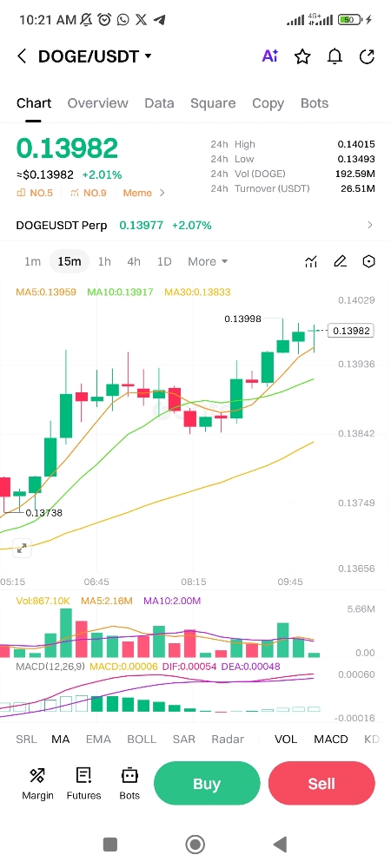Image resolution: width=391 pixels, height=868 pixels.
Task: Select the drawing pencil tool
Action: (340, 261)
